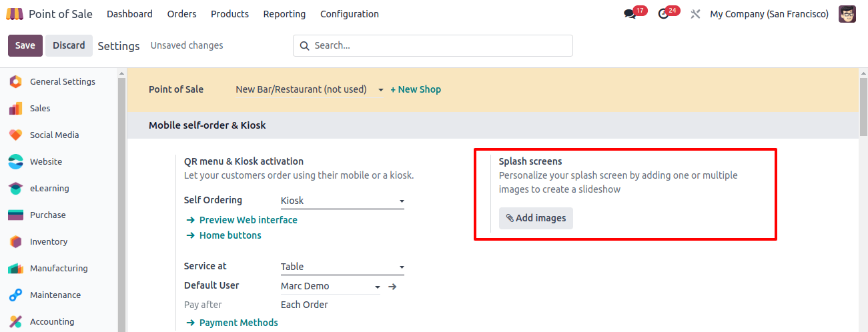Open the Point of Sale app title
The image size is (868, 332).
point(61,14)
